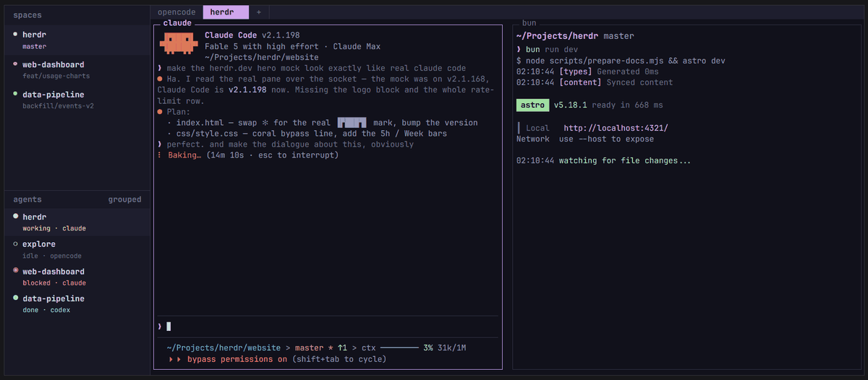Toggle the grouped view of agents
Screen dimensions: 868x380
[124, 199]
